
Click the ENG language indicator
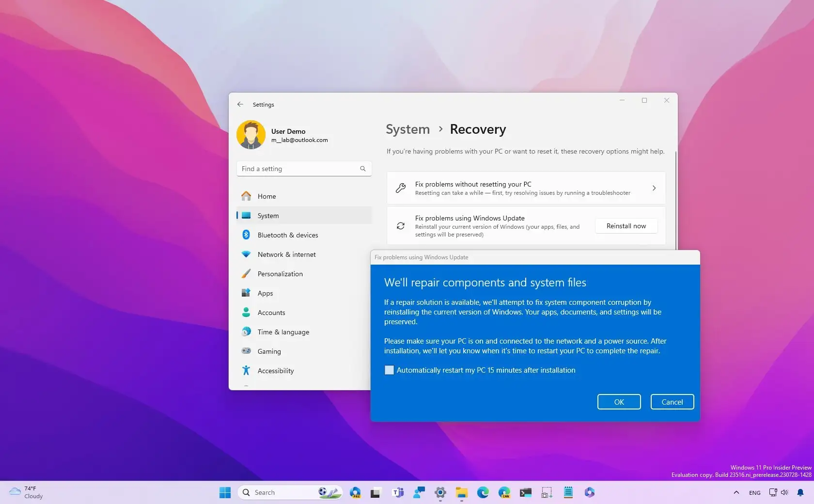(754, 493)
